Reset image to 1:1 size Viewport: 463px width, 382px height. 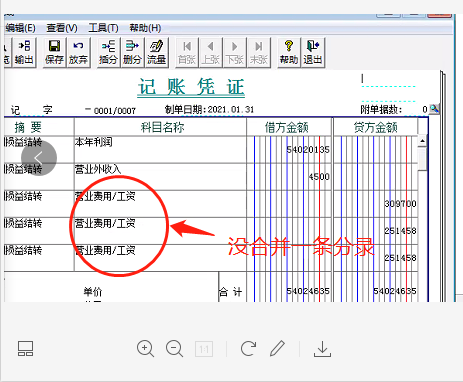[204, 349]
